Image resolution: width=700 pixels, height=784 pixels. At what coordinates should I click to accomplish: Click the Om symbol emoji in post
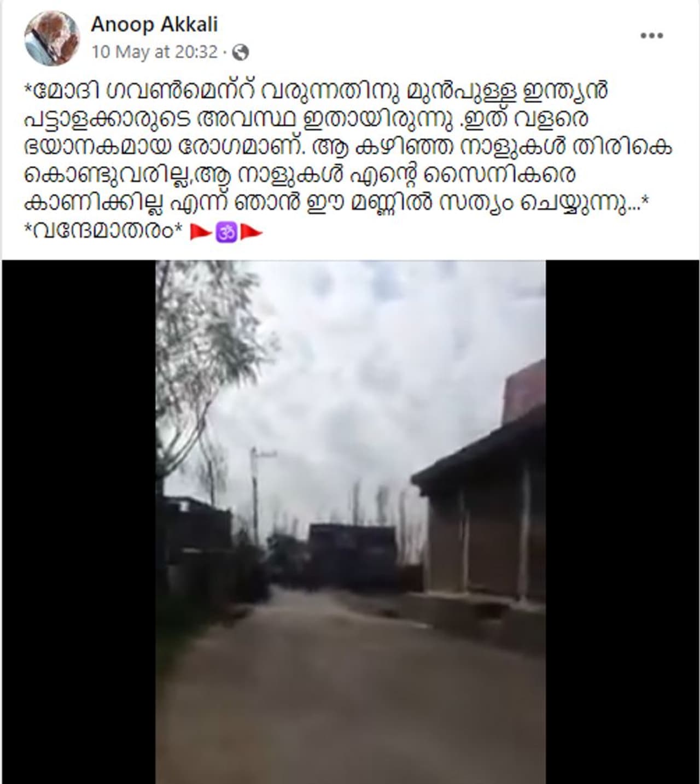coord(226,232)
